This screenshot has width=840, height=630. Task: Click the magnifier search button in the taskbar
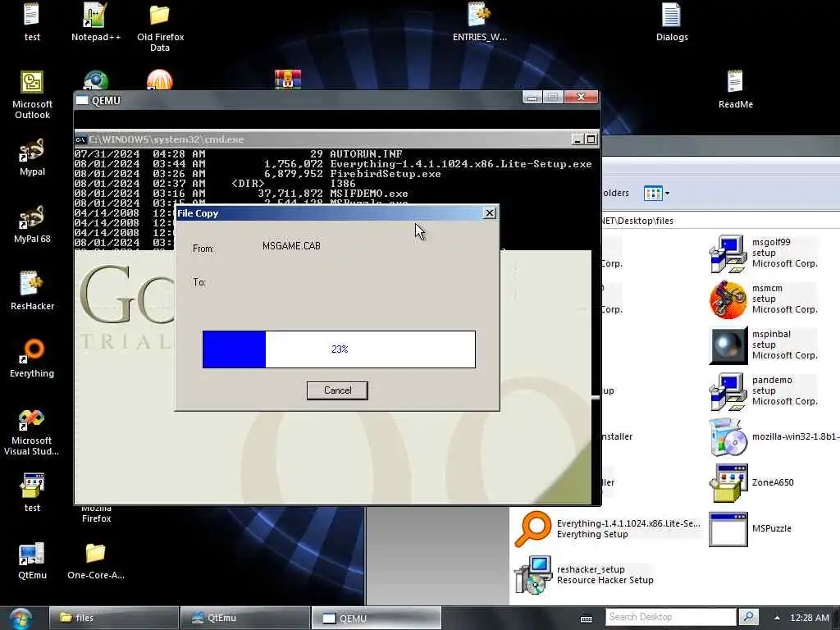pos(748,617)
